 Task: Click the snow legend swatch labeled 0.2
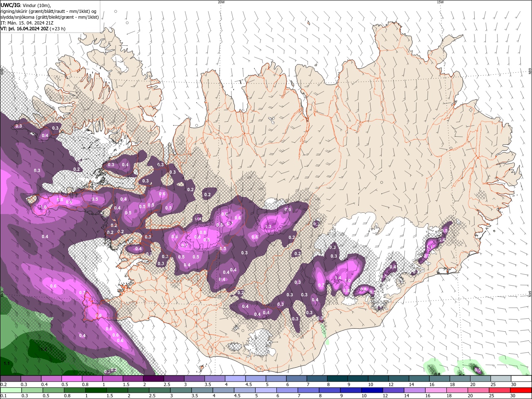coord(10,379)
